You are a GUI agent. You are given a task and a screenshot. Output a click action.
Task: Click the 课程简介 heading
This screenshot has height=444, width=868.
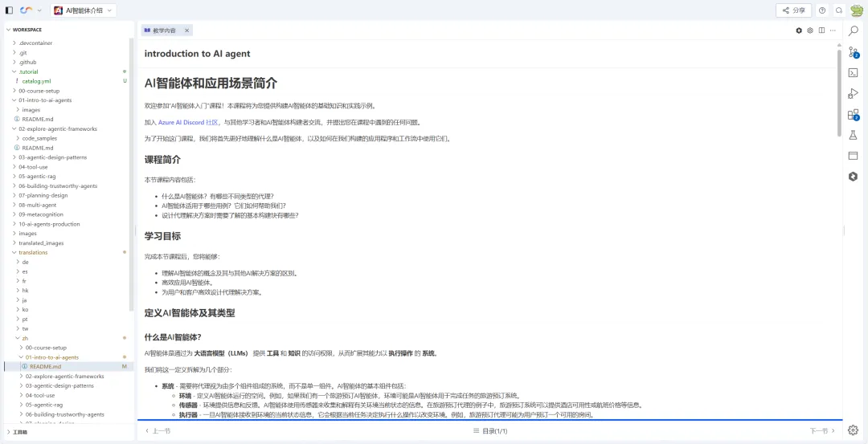(x=162, y=160)
